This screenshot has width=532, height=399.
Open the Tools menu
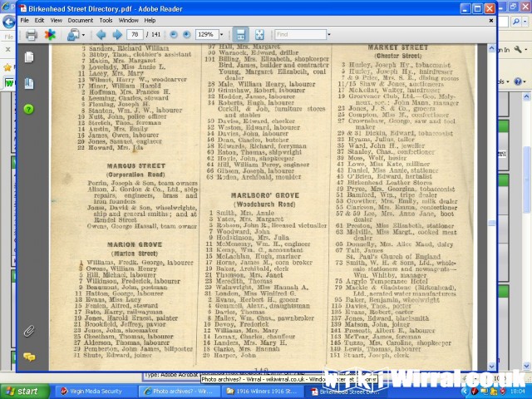tap(106, 20)
